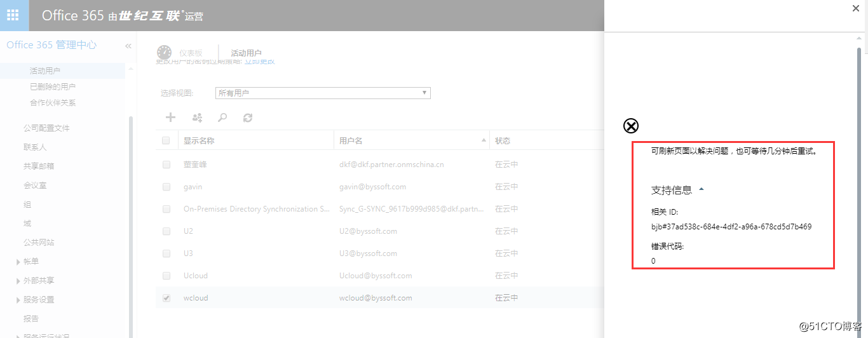Image resolution: width=868 pixels, height=338 pixels.
Task: Open 公共网站 in the sidebar
Action: tap(39, 242)
